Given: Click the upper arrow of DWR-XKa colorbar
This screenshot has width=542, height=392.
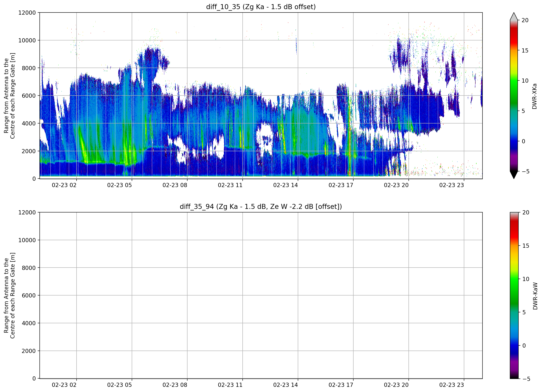Looking at the screenshot, I should [514, 16].
